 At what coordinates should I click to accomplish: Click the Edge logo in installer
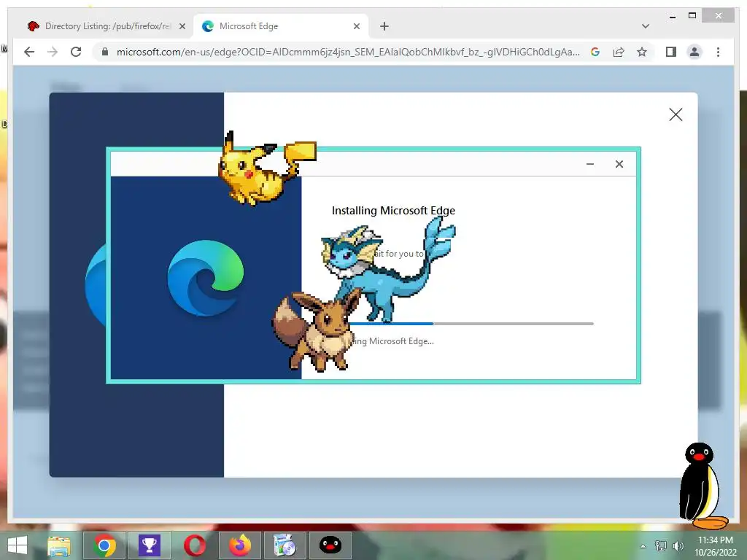206,278
